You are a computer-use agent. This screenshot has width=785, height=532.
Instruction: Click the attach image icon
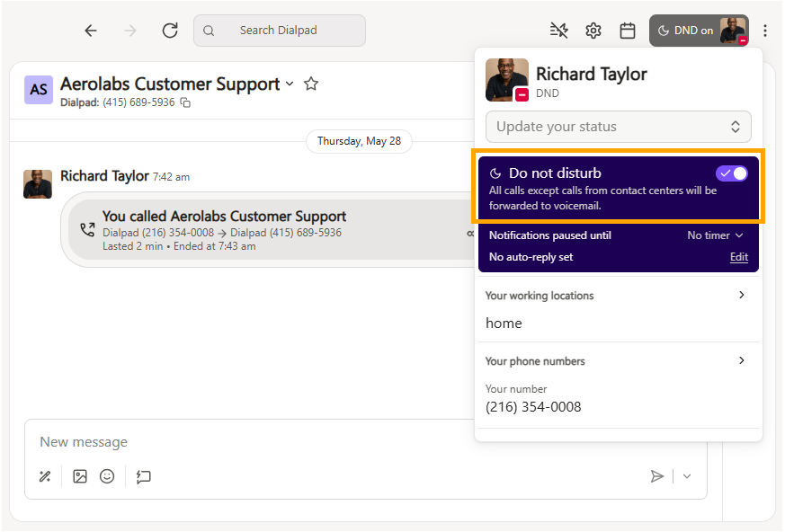(x=80, y=476)
